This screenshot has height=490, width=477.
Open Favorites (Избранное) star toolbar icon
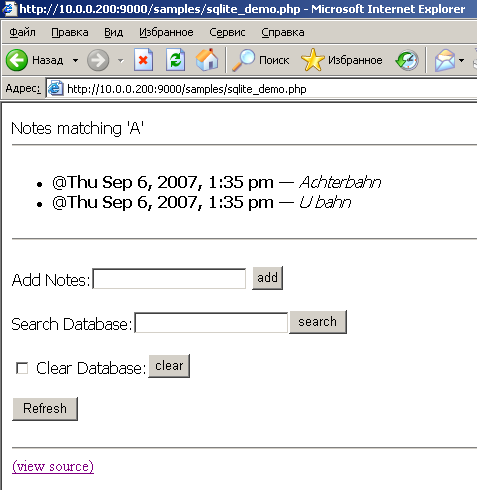coord(312,60)
